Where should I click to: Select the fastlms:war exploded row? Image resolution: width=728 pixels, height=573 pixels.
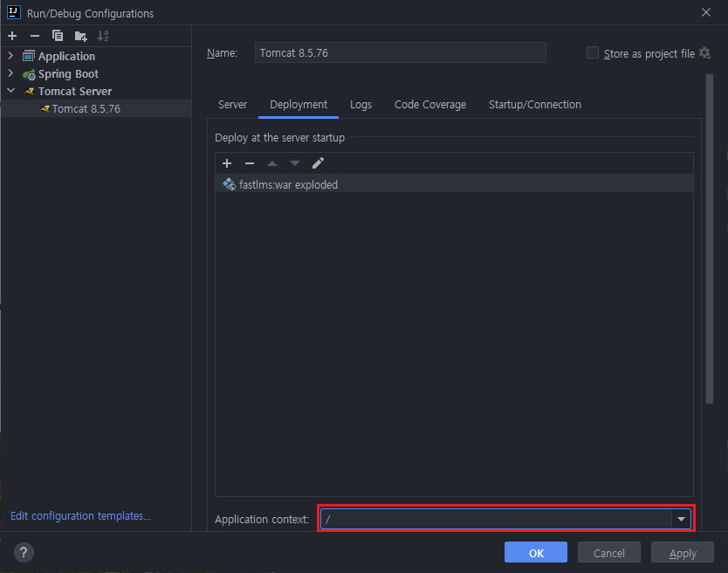coord(454,184)
